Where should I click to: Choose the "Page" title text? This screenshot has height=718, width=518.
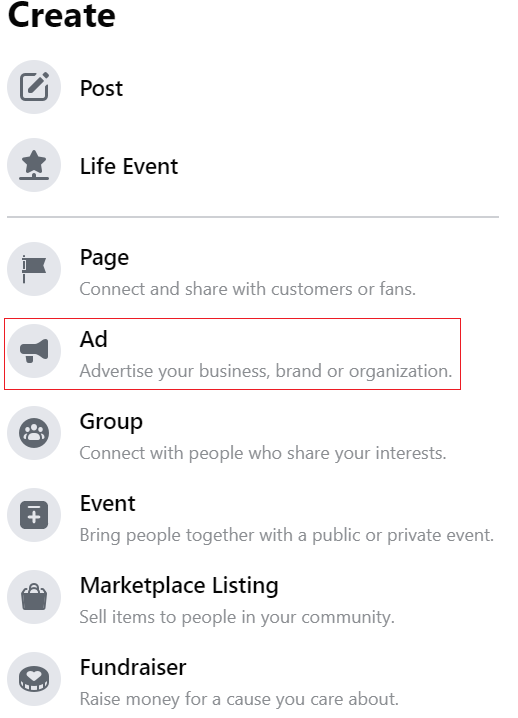point(104,258)
